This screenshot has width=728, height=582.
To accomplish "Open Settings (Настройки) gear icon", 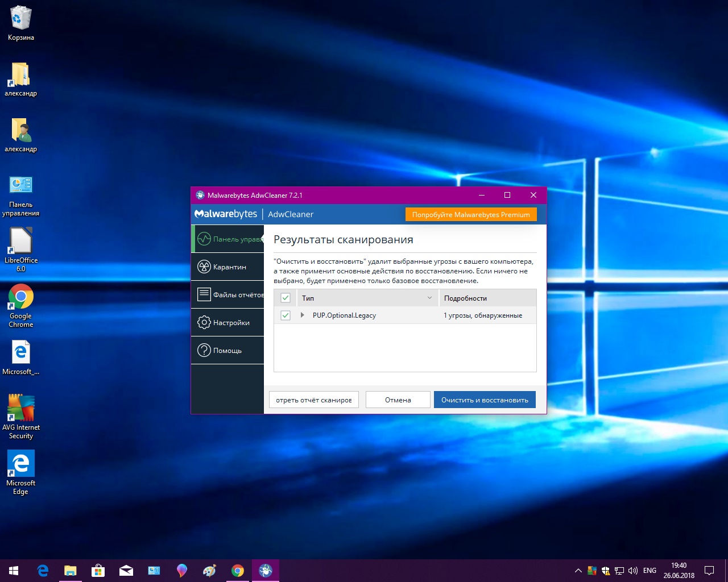I will tap(204, 322).
